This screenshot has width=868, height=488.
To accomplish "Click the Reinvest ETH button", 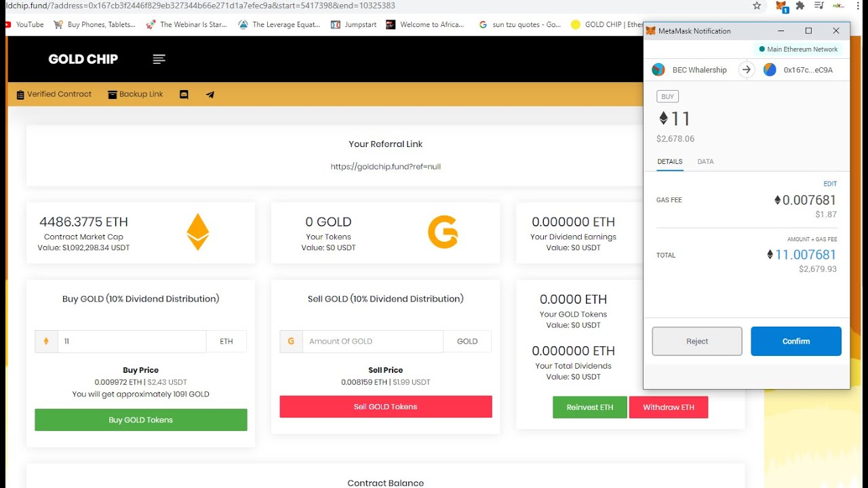I will click(590, 407).
